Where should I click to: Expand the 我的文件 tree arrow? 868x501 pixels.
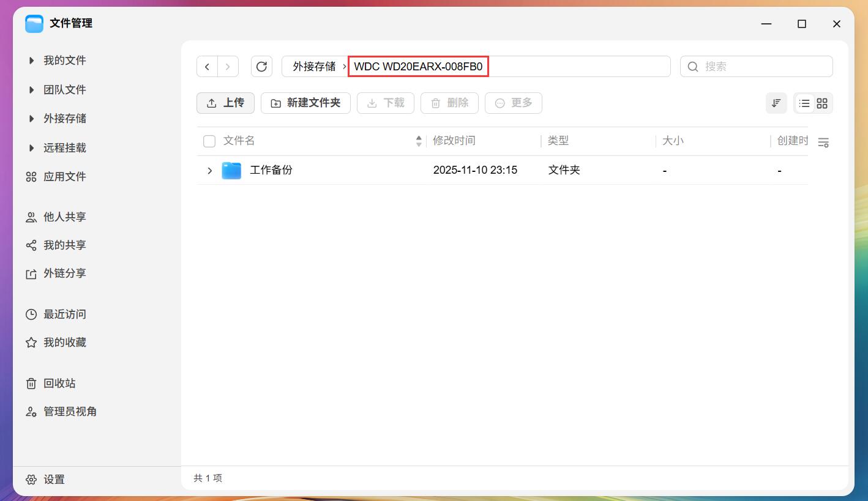[31, 61]
